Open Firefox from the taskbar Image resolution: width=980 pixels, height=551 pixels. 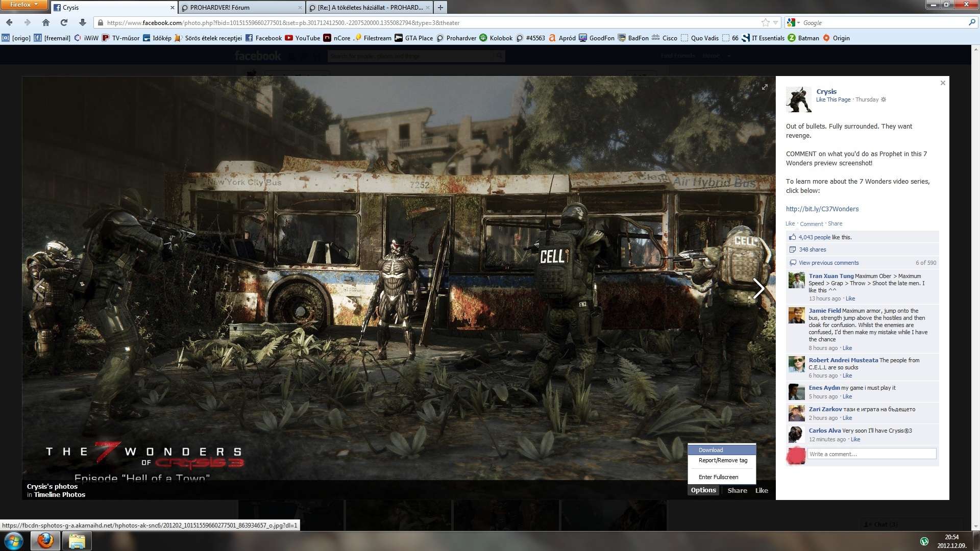(x=45, y=541)
